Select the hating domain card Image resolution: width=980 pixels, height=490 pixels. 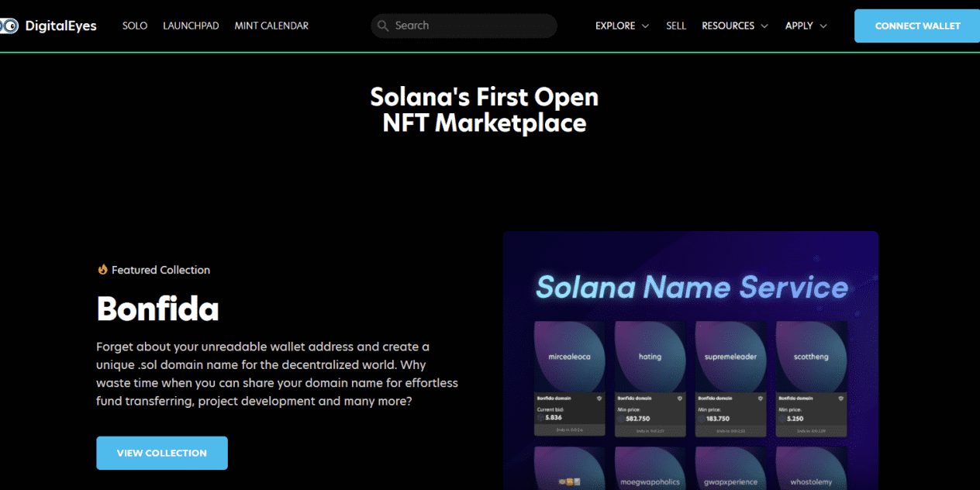pyautogui.click(x=650, y=379)
